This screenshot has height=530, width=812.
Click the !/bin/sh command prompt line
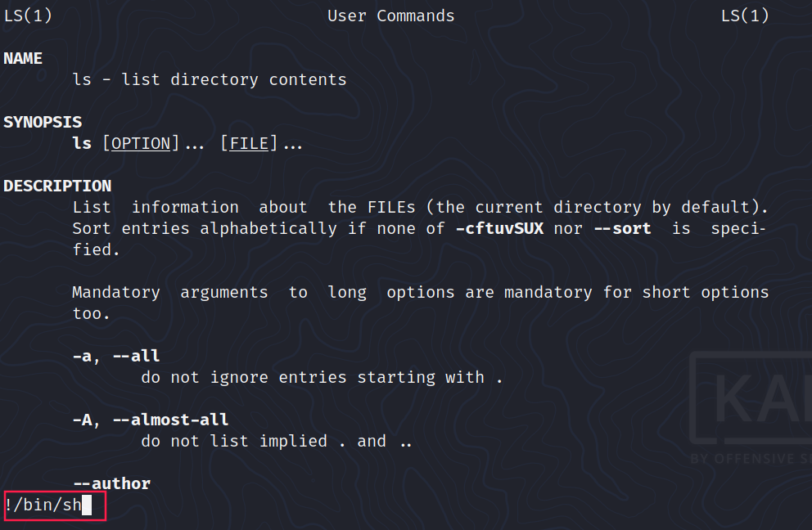(43, 505)
